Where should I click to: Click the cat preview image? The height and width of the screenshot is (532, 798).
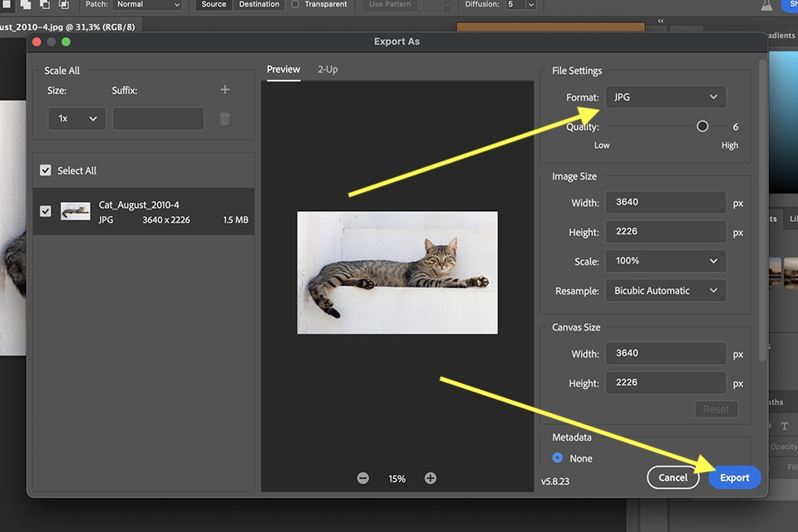point(397,273)
